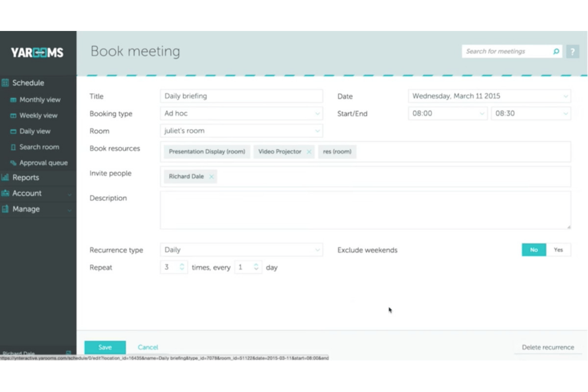Open the Booking type dropdown

[241, 114]
